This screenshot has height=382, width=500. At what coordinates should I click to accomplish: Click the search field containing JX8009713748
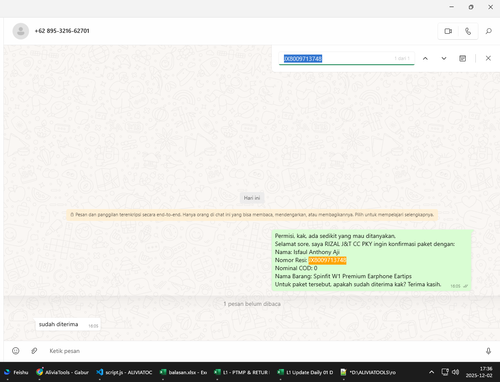click(x=346, y=58)
